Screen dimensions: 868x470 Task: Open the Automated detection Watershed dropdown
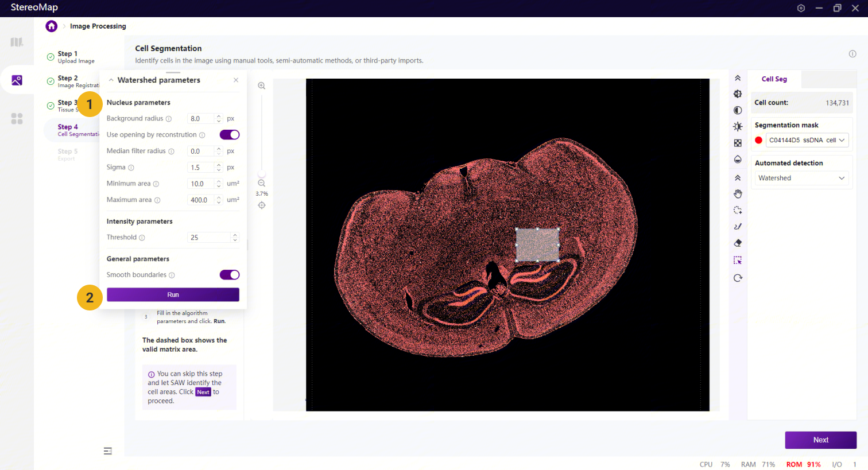coord(801,178)
